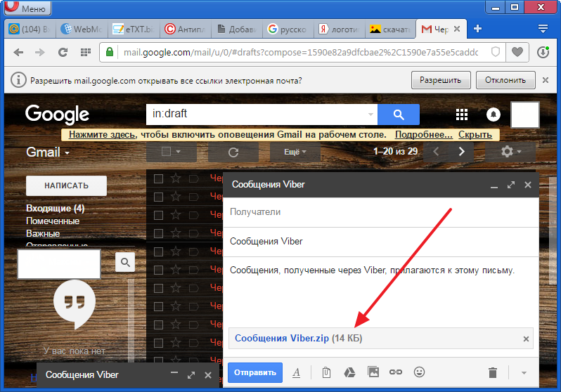Open the Google apps grid
Screen dimensions: 561x392
click(462, 115)
